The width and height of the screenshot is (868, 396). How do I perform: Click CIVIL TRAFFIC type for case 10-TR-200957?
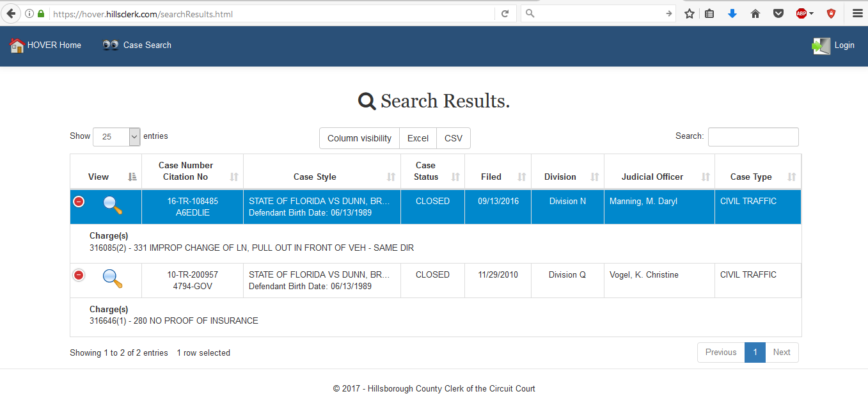(748, 275)
